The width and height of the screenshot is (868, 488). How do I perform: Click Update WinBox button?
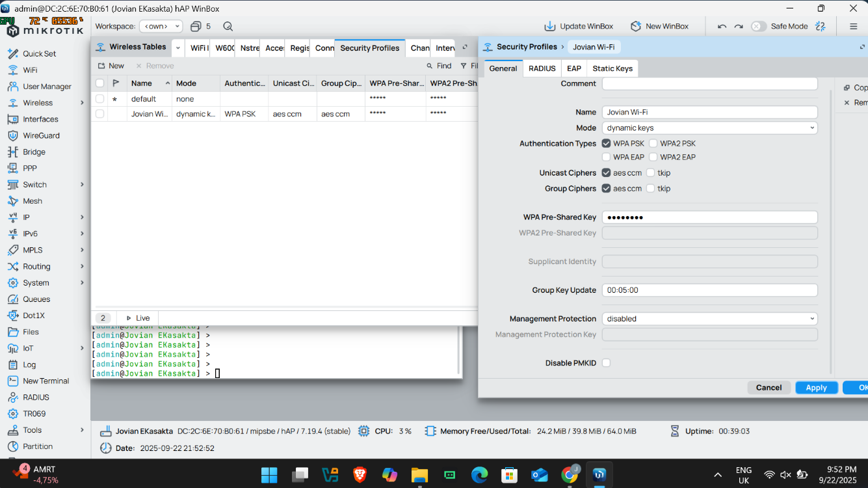(x=579, y=26)
